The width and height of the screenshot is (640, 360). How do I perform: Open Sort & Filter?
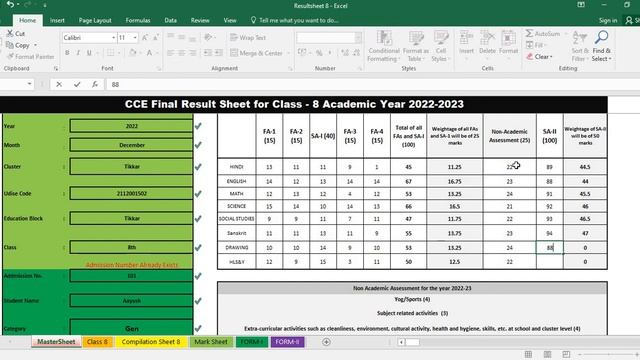coord(580,46)
